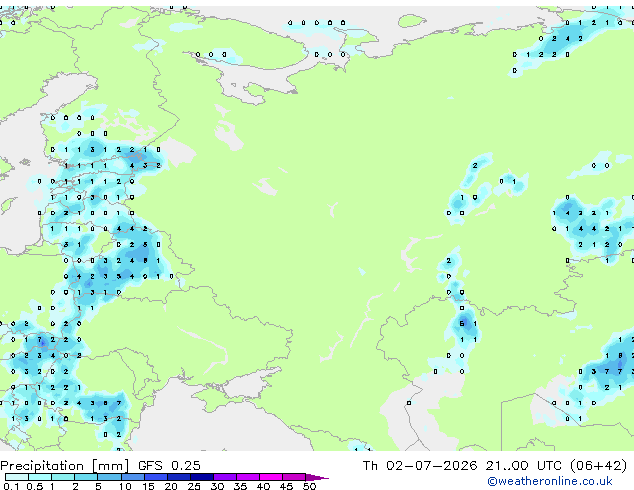Click the "GFS 0.25" model label

pyautogui.click(x=169, y=466)
